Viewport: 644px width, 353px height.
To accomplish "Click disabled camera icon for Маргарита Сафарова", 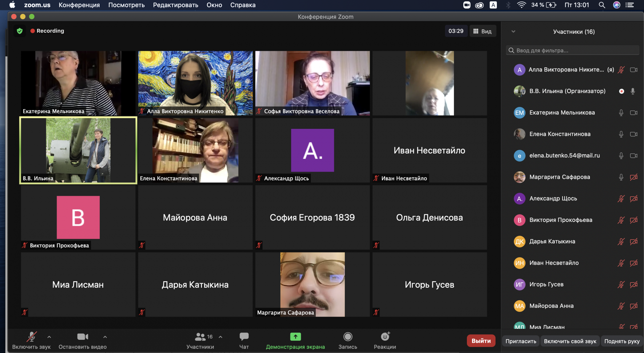I will point(634,177).
